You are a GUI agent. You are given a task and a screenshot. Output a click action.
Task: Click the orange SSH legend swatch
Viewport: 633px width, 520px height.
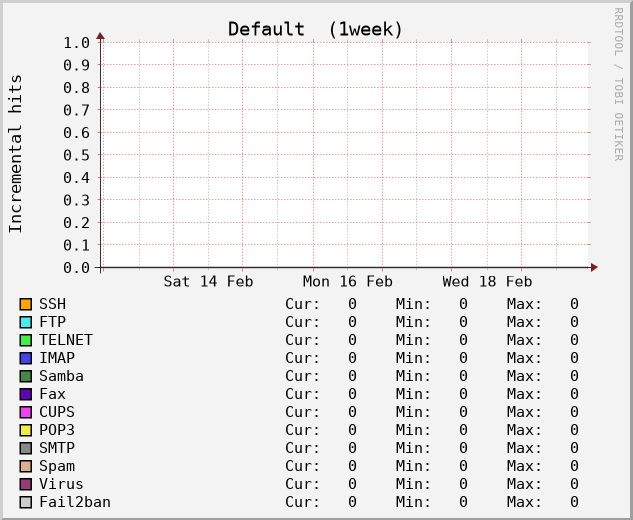(x=26, y=304)
